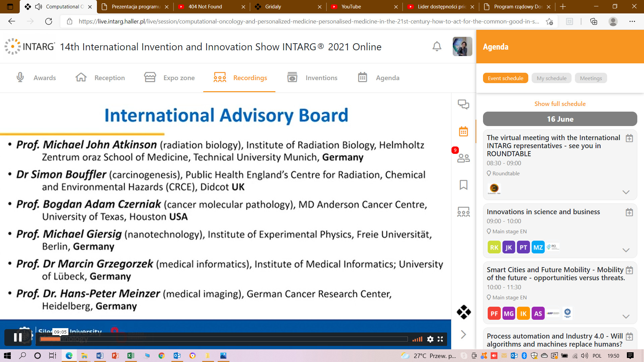
Task: Pause the video playback
Action: coord(18,337)
